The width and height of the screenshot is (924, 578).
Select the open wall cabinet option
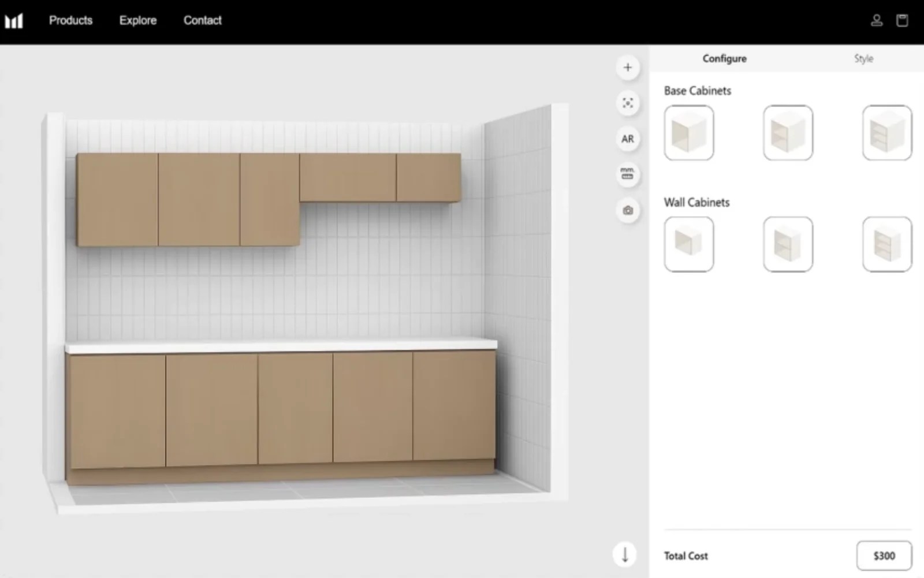pos(689,244)
